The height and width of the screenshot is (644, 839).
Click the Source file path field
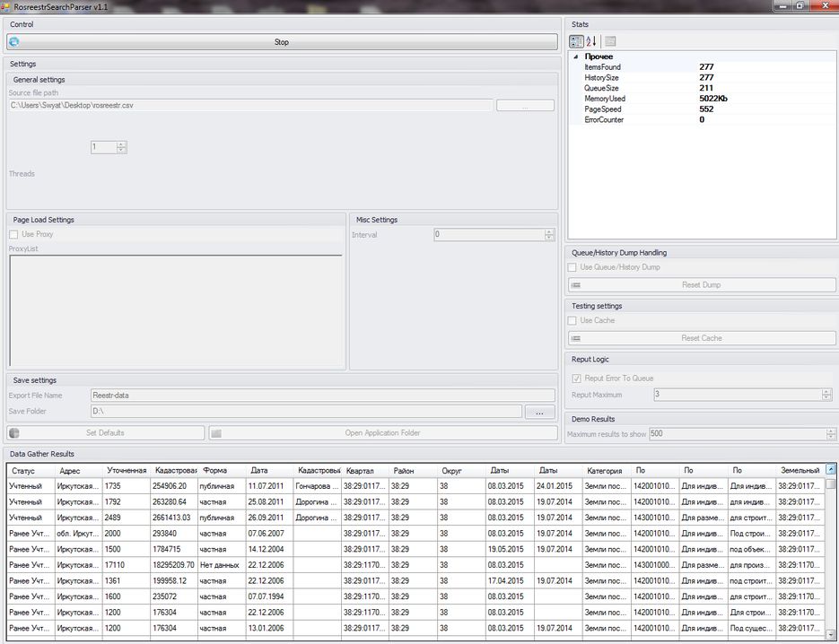(x=250, y=105)
